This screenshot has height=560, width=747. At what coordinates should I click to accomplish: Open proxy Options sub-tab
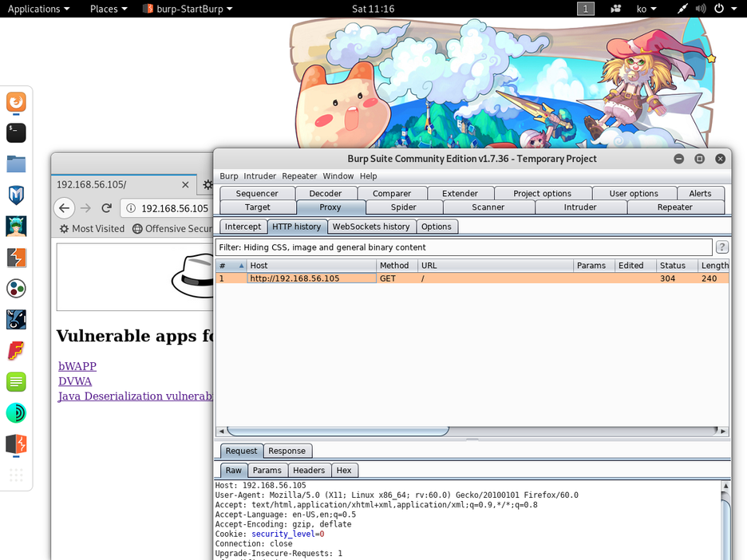click(x=436, y=227)
